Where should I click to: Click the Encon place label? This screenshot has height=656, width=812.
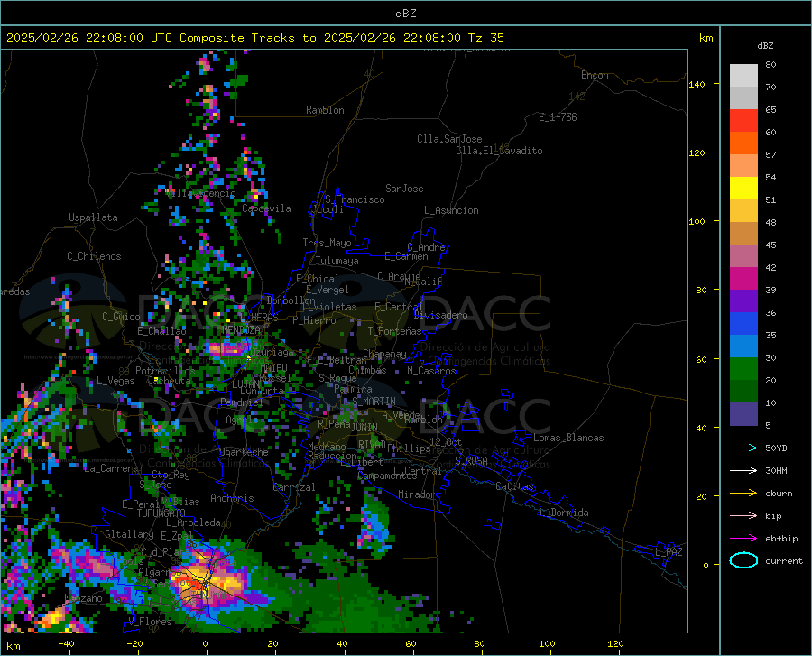click(x=595, y=75)
